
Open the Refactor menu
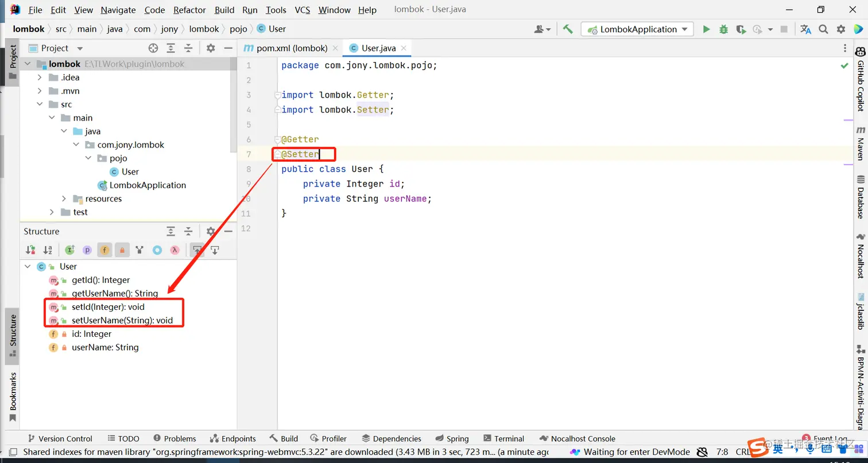(189, 10)
